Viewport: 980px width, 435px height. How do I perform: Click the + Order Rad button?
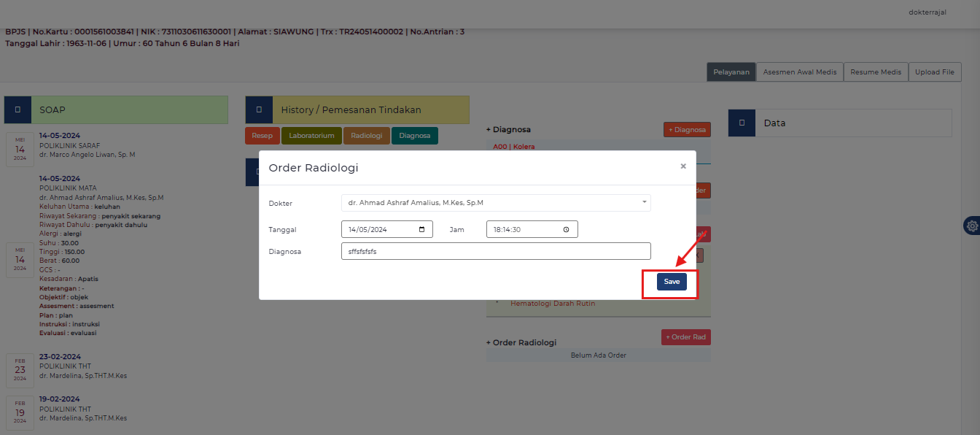pyautogui.click(x=685, y=337)
